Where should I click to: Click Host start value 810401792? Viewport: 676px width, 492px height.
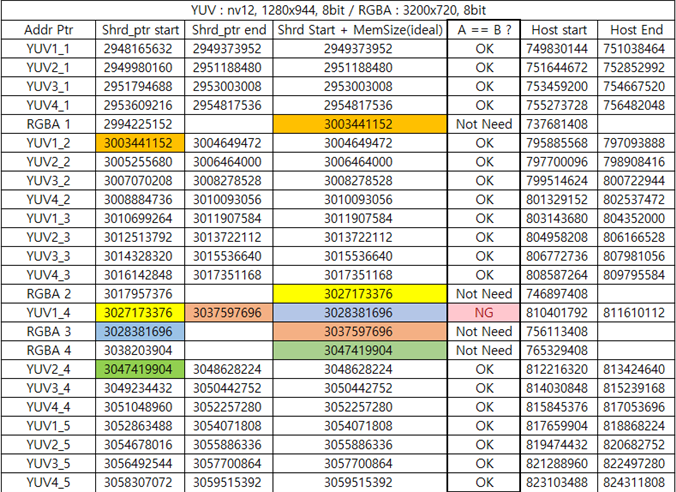point(557,313)
